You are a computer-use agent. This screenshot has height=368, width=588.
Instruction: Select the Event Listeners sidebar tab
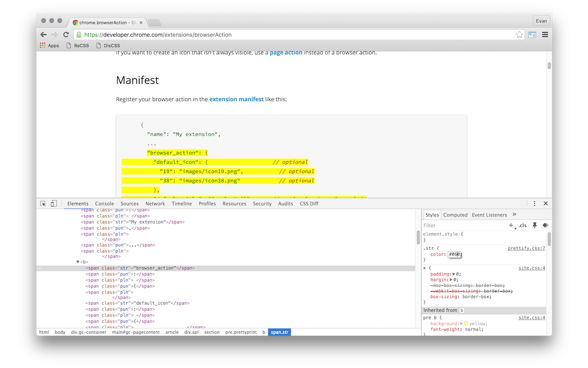(489, 215)
